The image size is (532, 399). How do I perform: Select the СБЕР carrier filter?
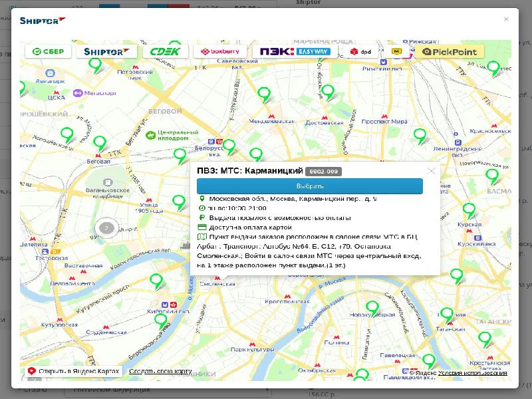(48, 51)
